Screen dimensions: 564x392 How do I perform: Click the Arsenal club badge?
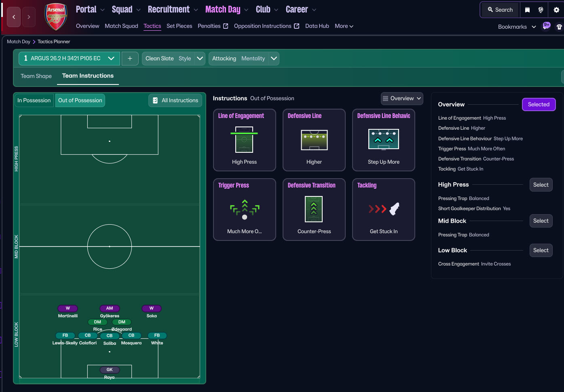click(x=56, y=17)
